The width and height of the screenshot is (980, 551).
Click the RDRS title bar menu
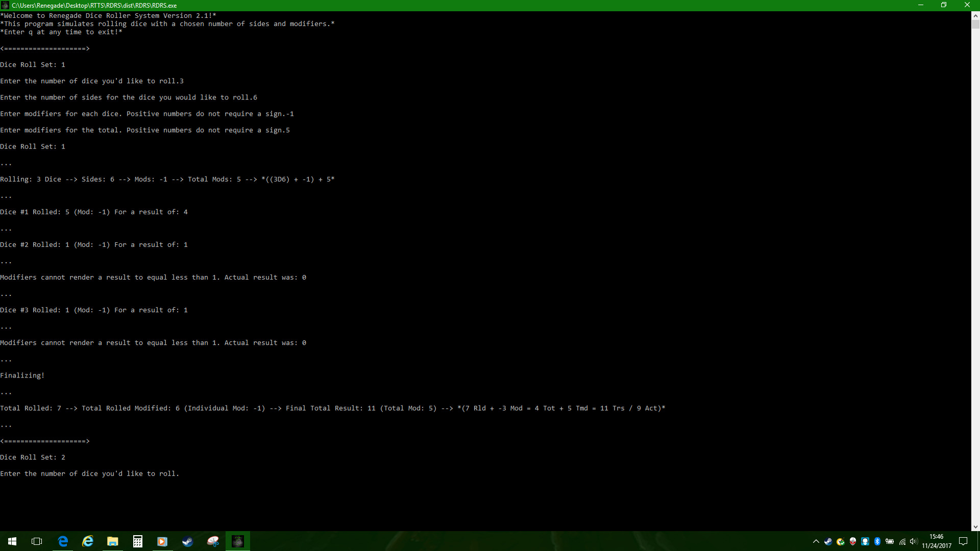pos(6,6)
